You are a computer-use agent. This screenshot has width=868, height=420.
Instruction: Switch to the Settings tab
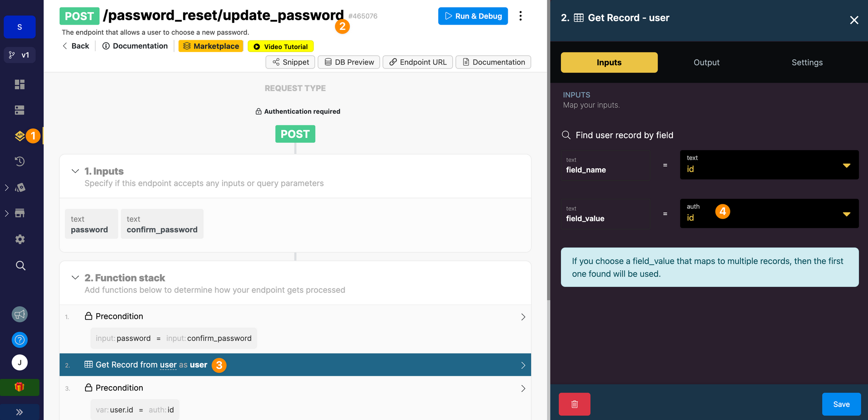coord(807,62)
